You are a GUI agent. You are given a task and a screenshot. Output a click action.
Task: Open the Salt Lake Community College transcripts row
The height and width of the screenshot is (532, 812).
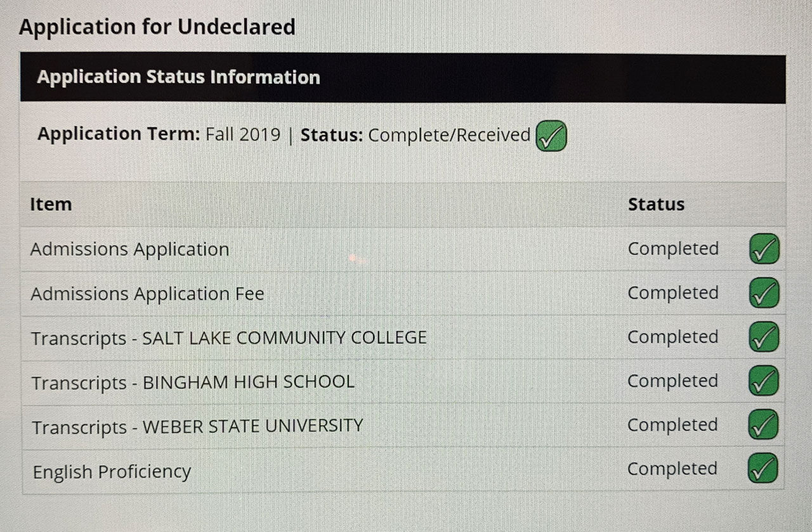point(229,338)
